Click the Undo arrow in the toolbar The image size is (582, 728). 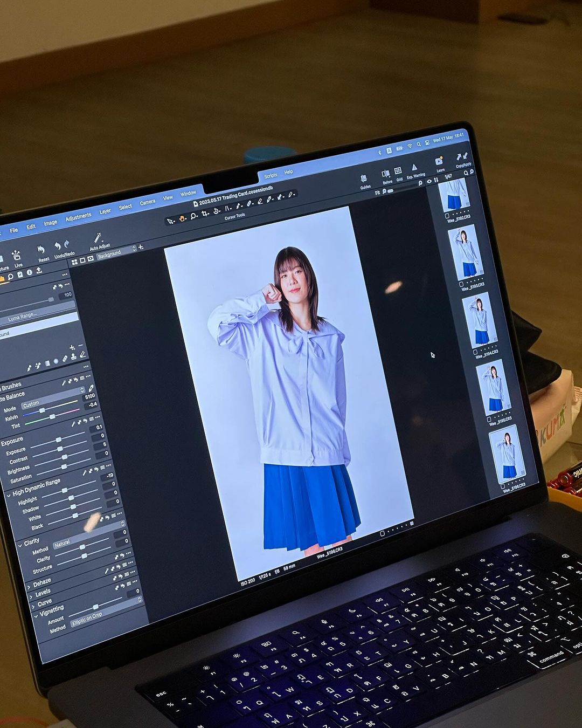(57, 246)
